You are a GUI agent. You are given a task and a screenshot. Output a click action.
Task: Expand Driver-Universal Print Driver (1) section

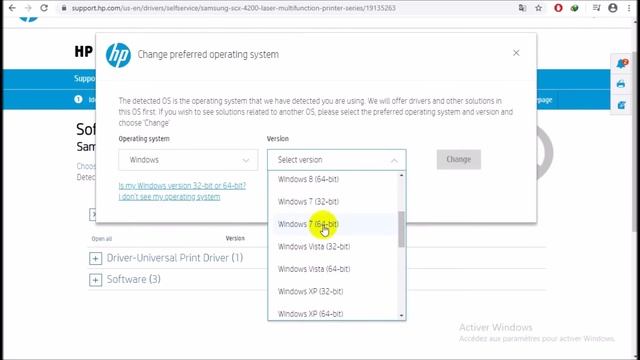(96, 258)
